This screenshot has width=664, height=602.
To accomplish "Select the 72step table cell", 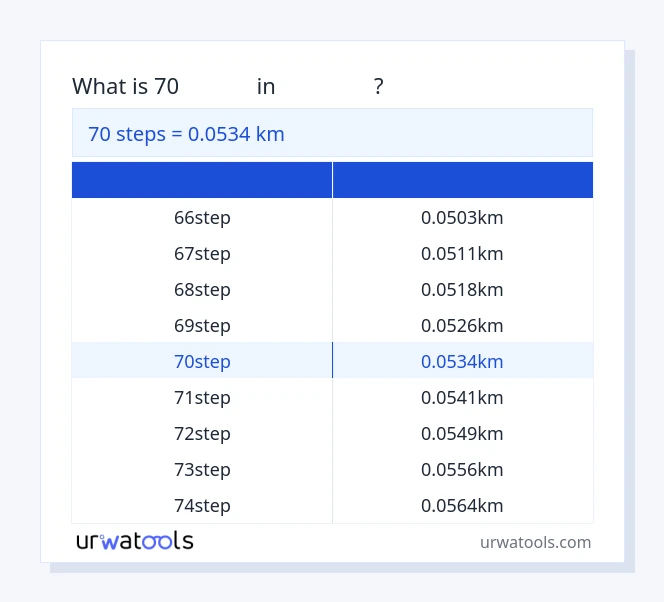I will tap(202, 434).
